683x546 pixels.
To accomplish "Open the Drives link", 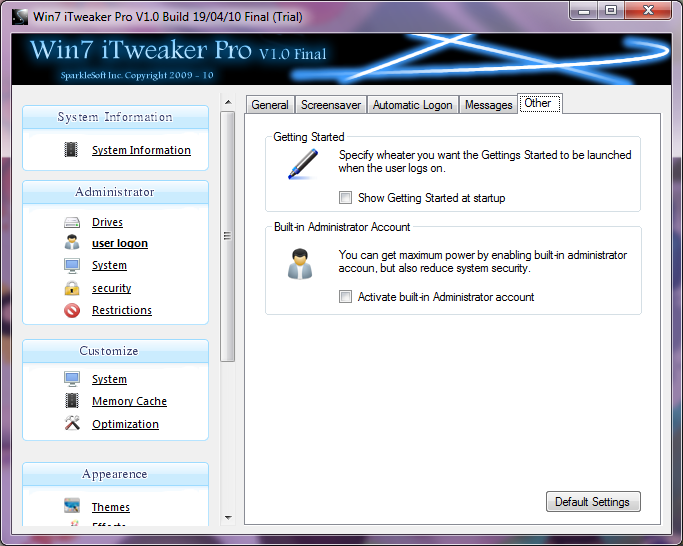I will [x=107, y=222].
